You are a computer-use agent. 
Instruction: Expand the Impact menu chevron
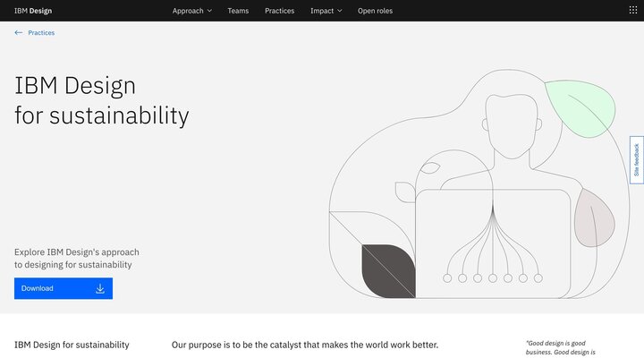(x=340, y=11)
